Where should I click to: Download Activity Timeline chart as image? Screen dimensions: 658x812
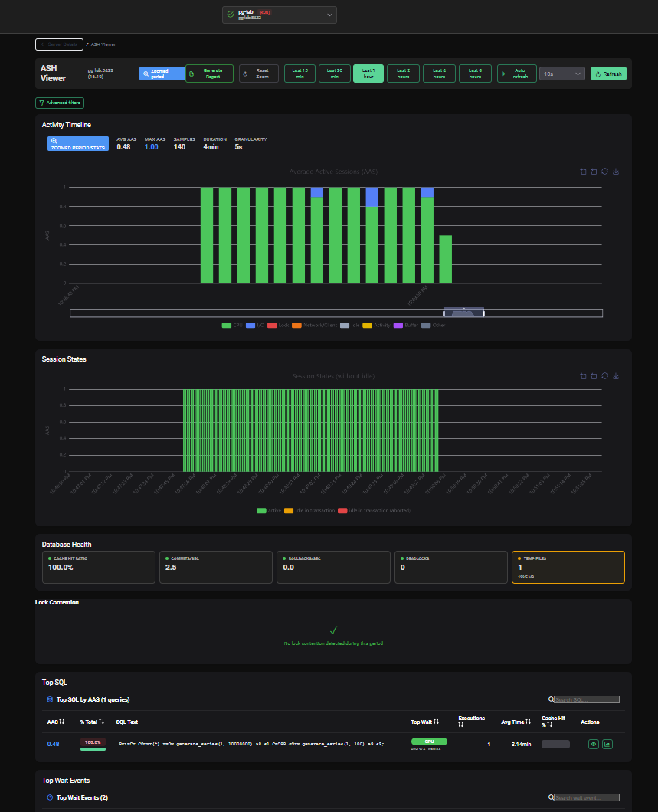(x=616, y=172)
